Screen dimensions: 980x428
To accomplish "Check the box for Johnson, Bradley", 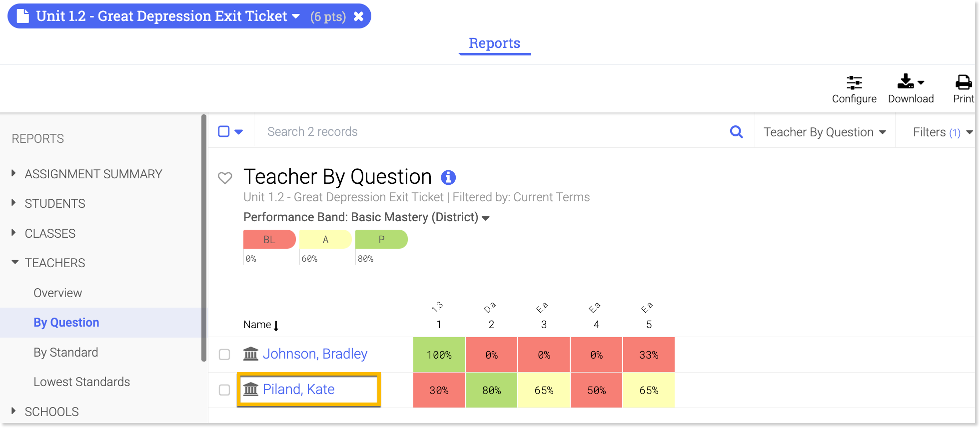I will point(224,355).
